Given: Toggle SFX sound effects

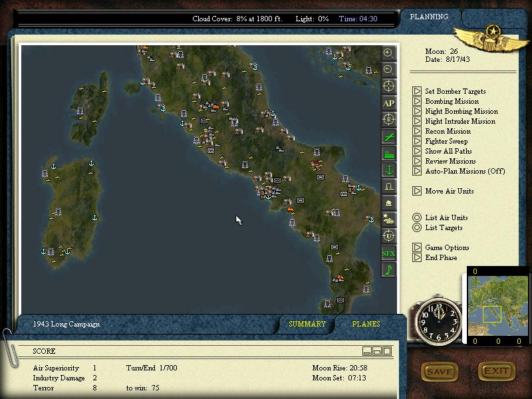Looking at the screenshot, I should [389, 253].
